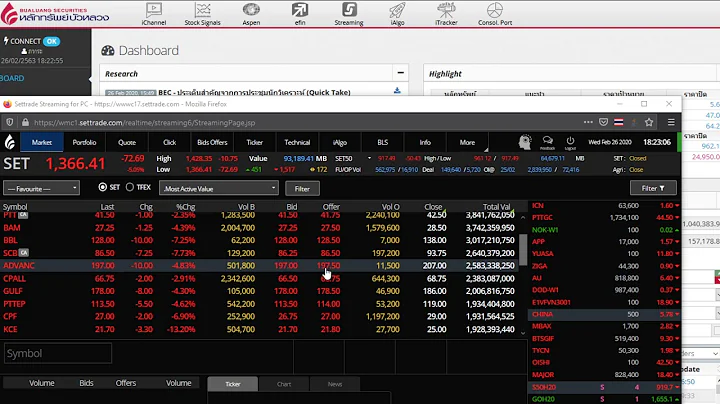Click the Filter funnel button above ticker list

click(x=653, y=188)
